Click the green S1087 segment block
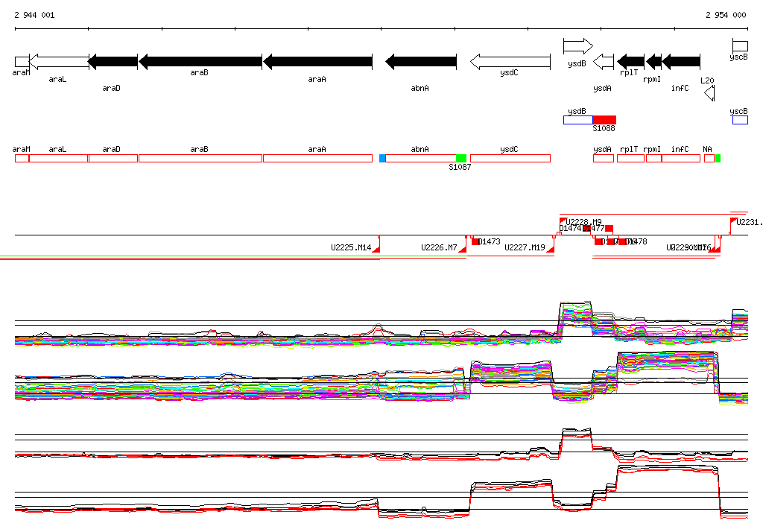763x532 pixels. [x=461, y=158]
